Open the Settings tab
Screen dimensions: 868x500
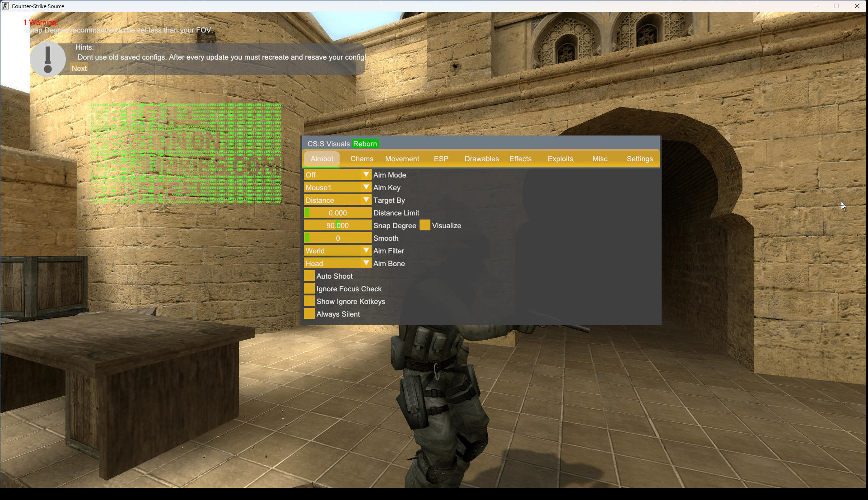[x=639, y=159]
